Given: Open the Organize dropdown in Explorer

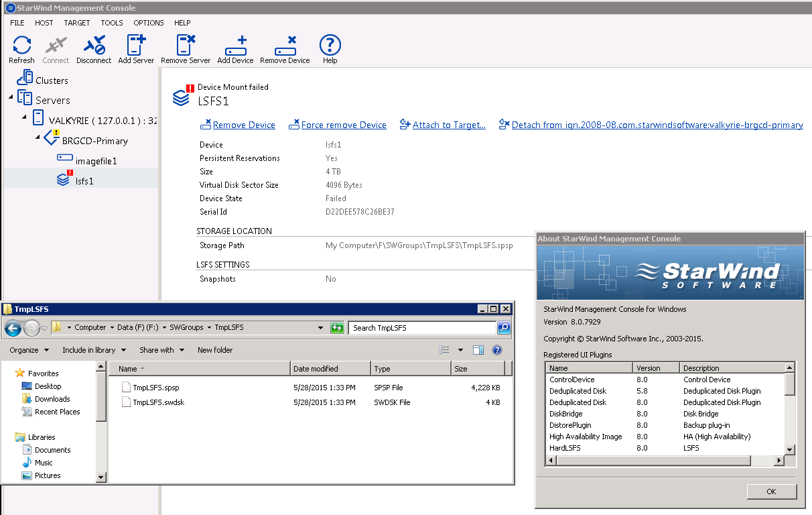Looking at the screenshot, I should click(x=29, y=350).
